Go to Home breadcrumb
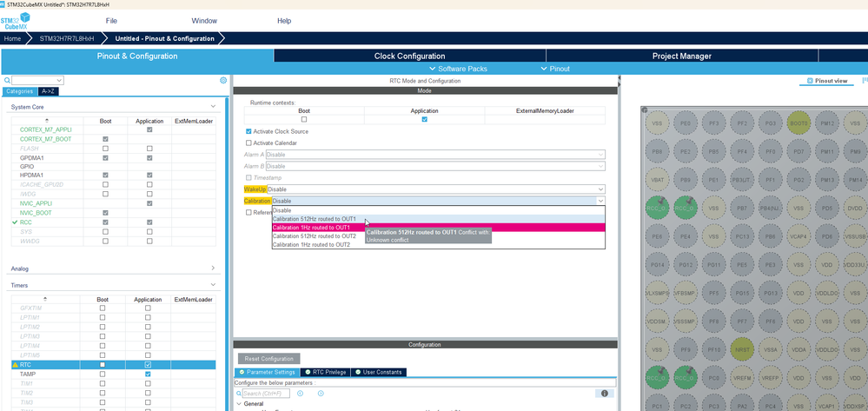 pyautogui.click(x=12, y=38)
